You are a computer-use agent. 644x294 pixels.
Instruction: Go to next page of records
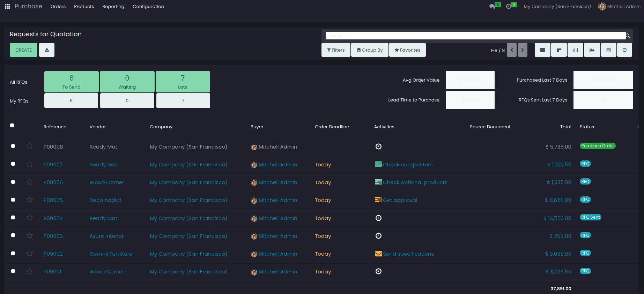523,50
